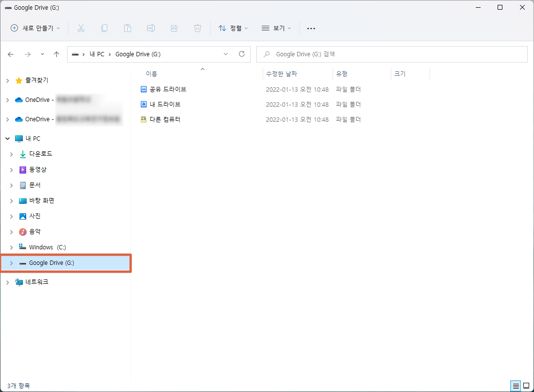Viewport: 534px width, 392px height.
Task: Open 다운로드 in the sidebar
Action: pyautogui.click(x=41, y=154)
